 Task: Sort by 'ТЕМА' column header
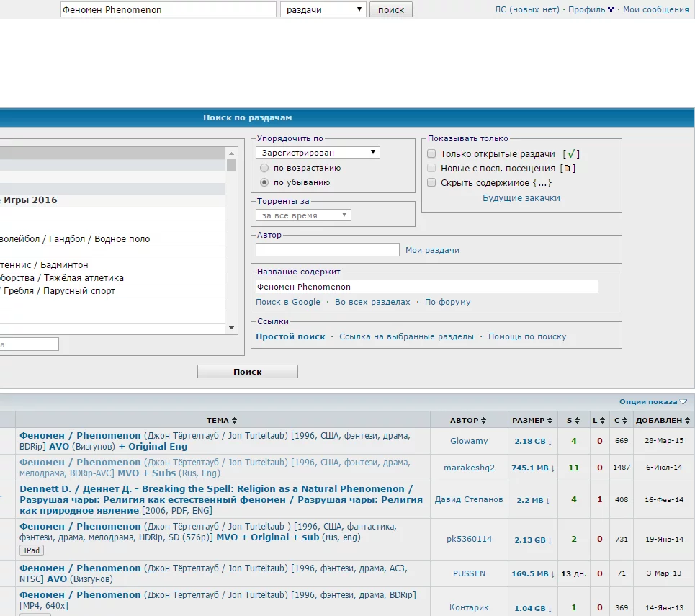click(222, 421)
